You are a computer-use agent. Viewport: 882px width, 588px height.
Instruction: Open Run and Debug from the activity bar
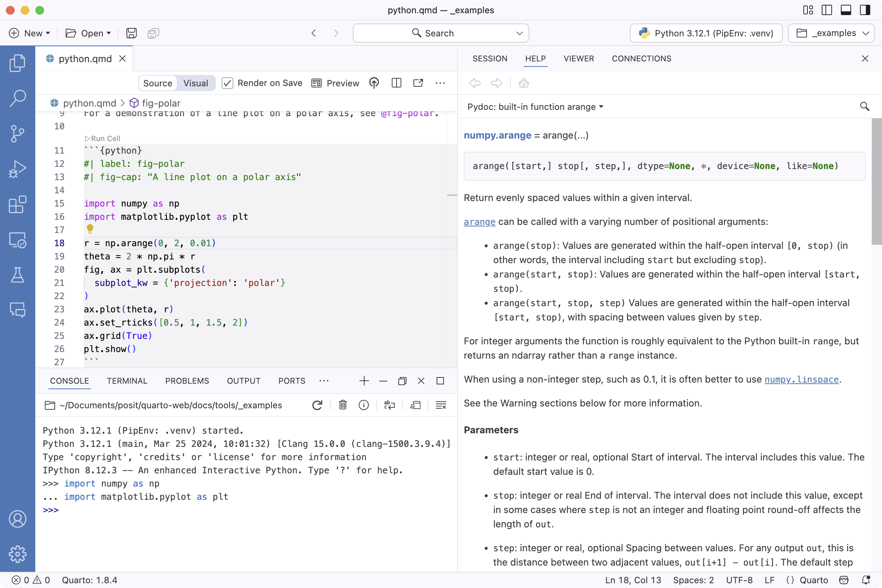click(x=17, y=169)
